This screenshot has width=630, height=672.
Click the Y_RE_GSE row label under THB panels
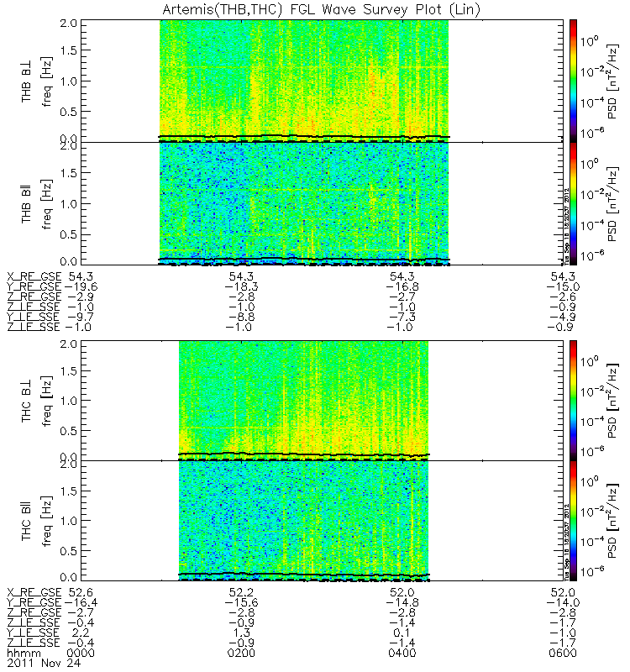click(x=34, y=287)
